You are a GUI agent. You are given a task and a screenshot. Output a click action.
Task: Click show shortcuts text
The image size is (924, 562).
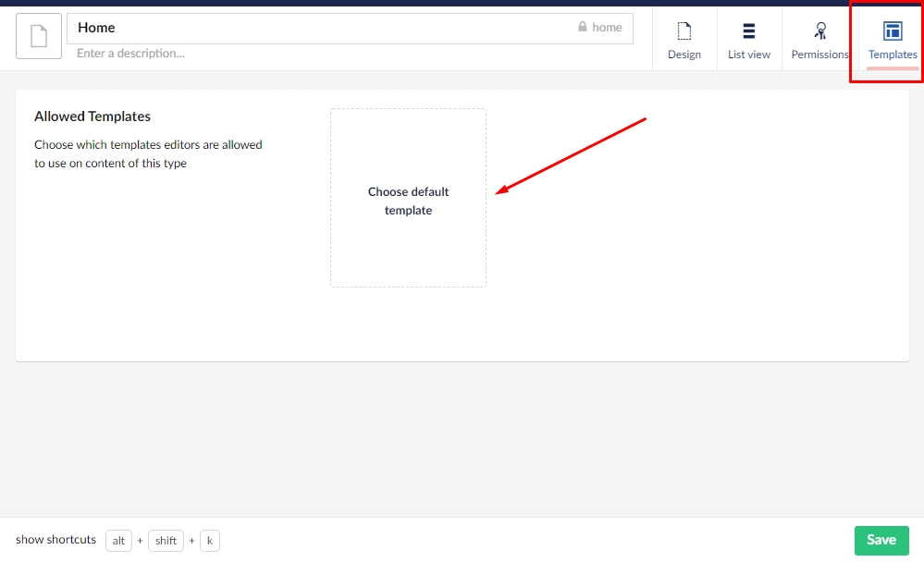point(55,540)
